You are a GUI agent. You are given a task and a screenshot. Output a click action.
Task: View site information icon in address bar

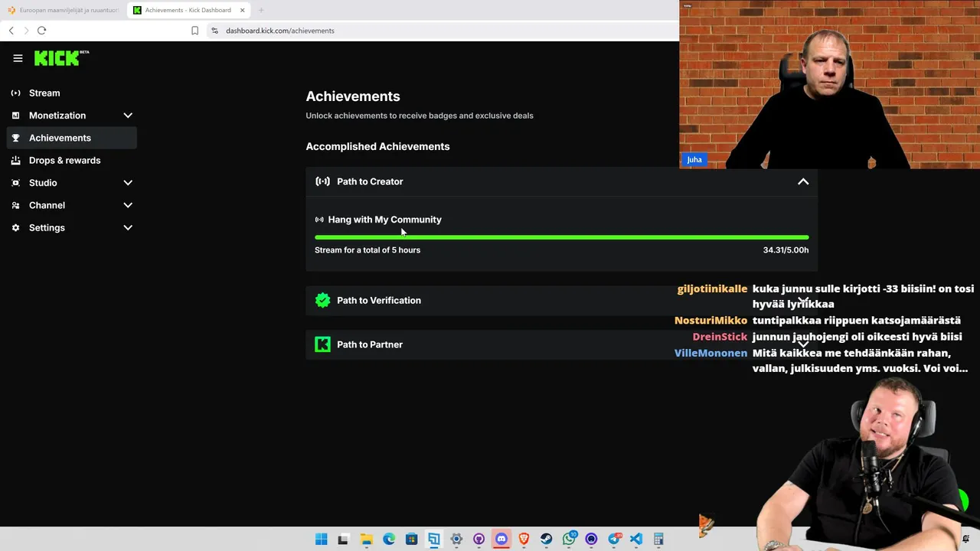(214, 31)
